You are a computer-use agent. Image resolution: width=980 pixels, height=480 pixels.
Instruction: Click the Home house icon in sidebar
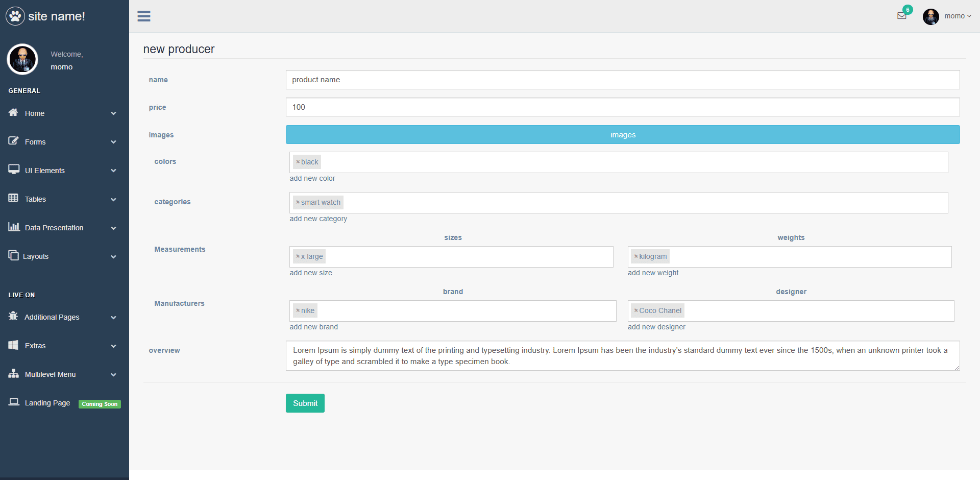click(13, 112)
